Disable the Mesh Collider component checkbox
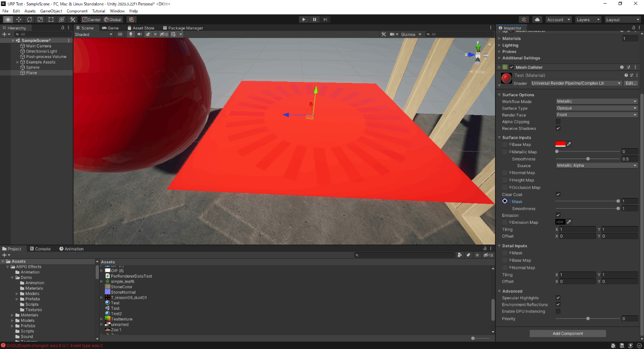The image size is (644, 349). (512, 67)
